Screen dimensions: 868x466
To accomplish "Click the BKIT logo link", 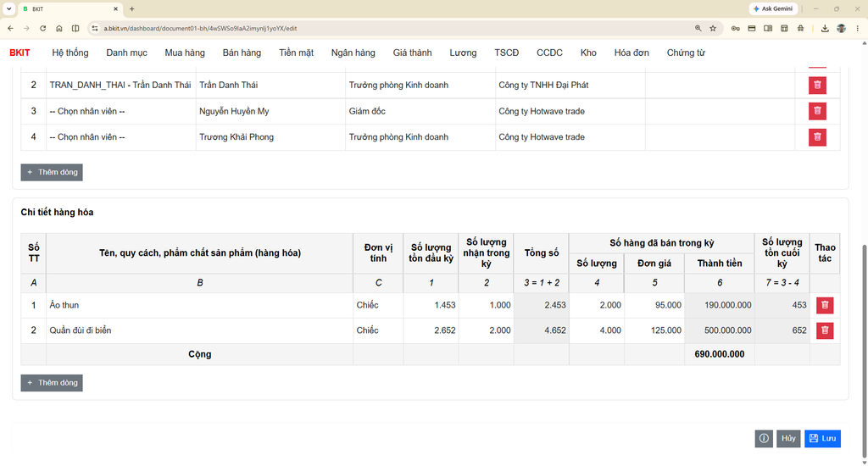I will pyautogui.click(x=20, y=53).
